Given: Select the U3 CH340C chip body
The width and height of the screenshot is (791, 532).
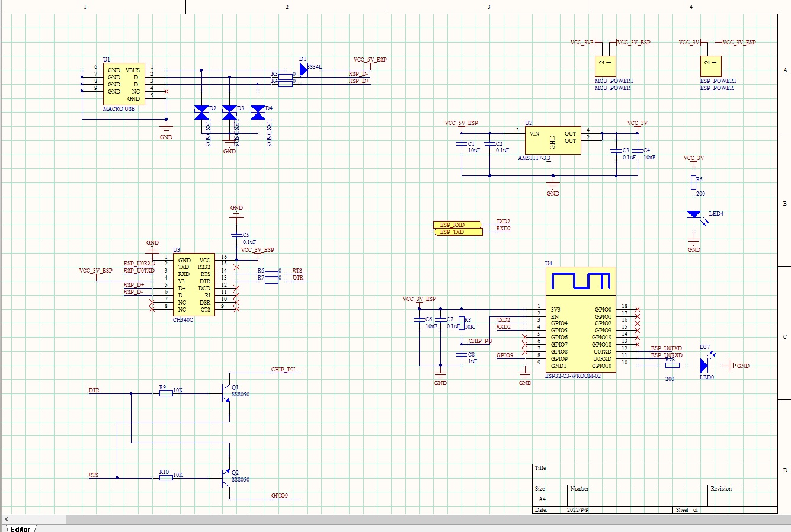Looking at the screenshot, I should [194, 285].
